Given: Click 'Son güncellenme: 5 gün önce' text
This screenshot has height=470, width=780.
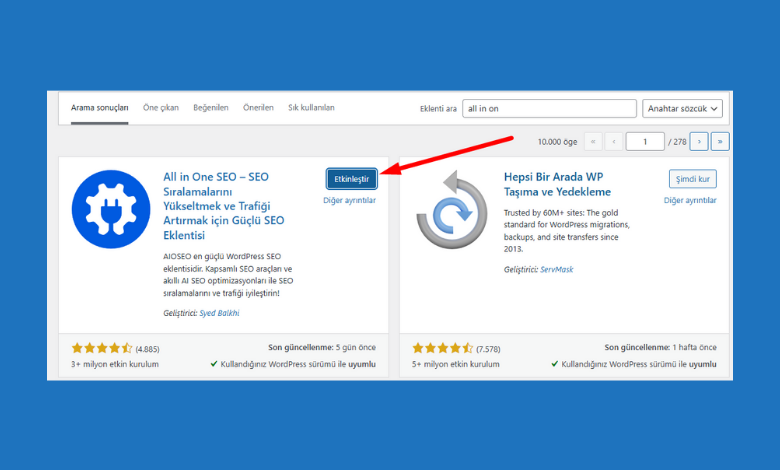Looking at the screenshot, I should point(322,347).
